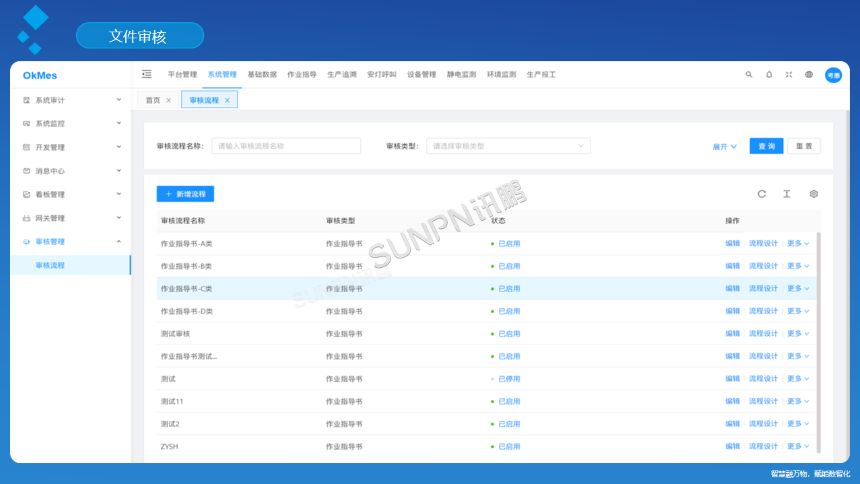Click 流程设计 for the 已停用 测试 row
Viewport: 860px width, 484px height.
(763, 379)
